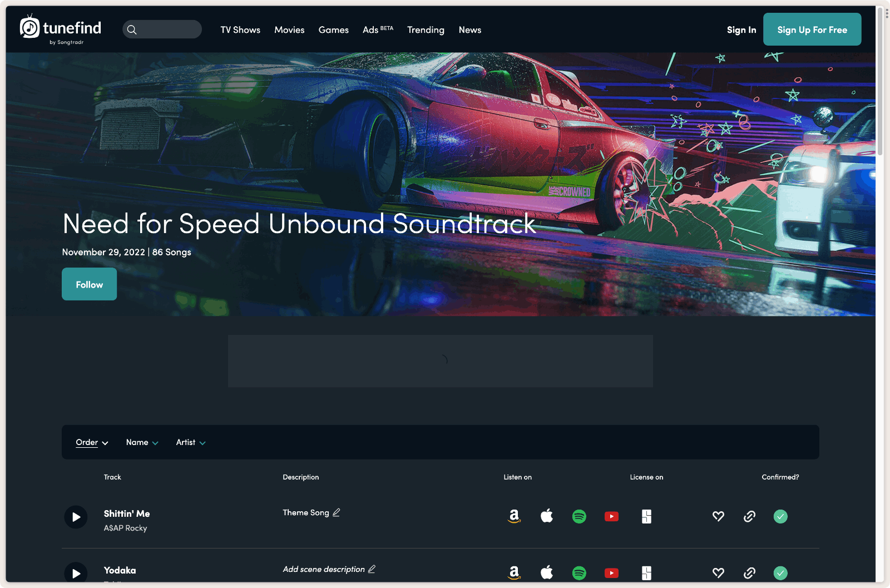Listen to Shittin' Me on Amazon

click(515, 516)
